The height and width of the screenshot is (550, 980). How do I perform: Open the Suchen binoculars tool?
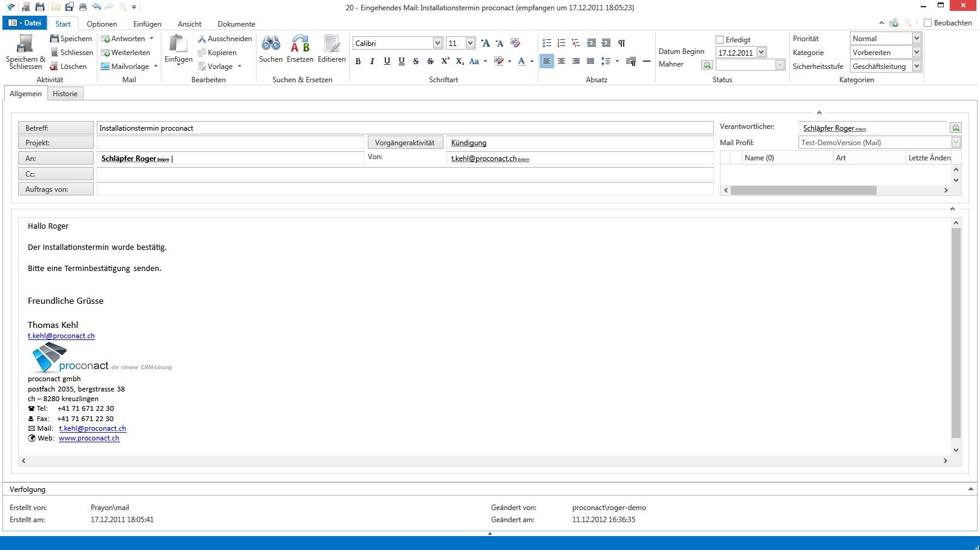point(270,44)
